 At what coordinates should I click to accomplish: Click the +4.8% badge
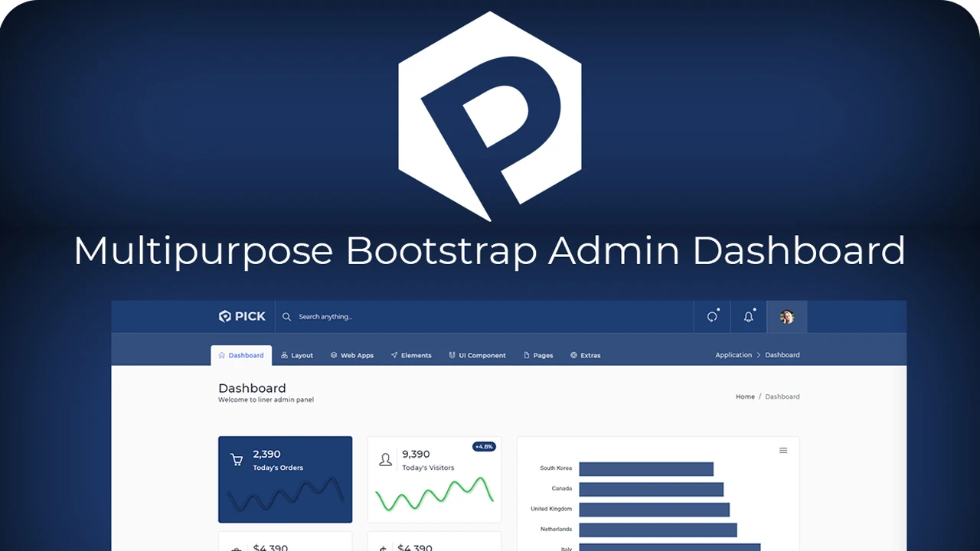pyautogui.click(x=484, y=446)
